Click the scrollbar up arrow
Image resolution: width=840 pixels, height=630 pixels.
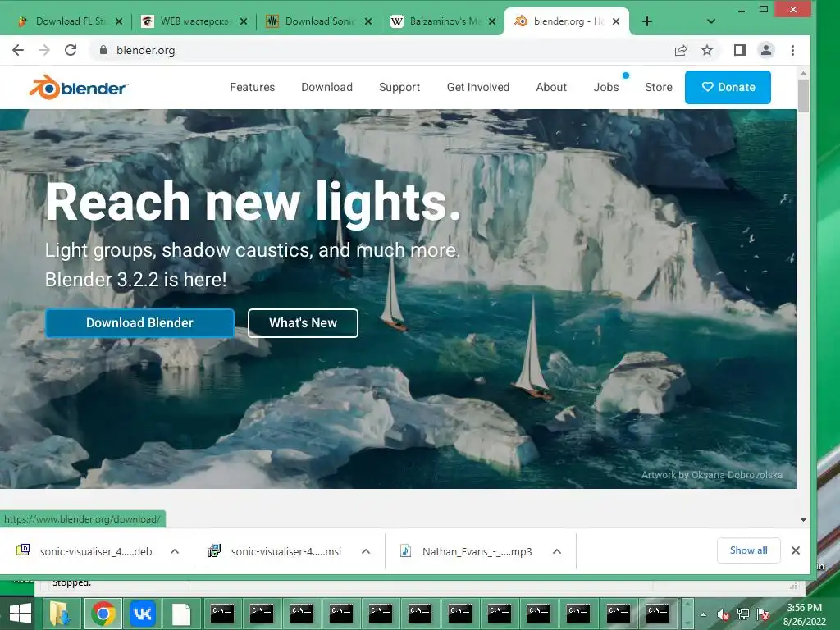pyautogui.click(x=803, y=73)
